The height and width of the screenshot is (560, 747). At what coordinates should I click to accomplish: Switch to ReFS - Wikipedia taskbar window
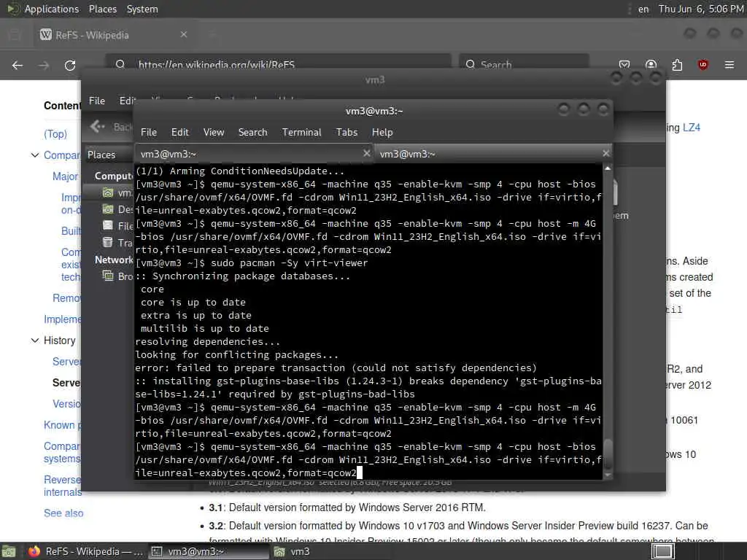pyautogui.click(x=85, y=551)
